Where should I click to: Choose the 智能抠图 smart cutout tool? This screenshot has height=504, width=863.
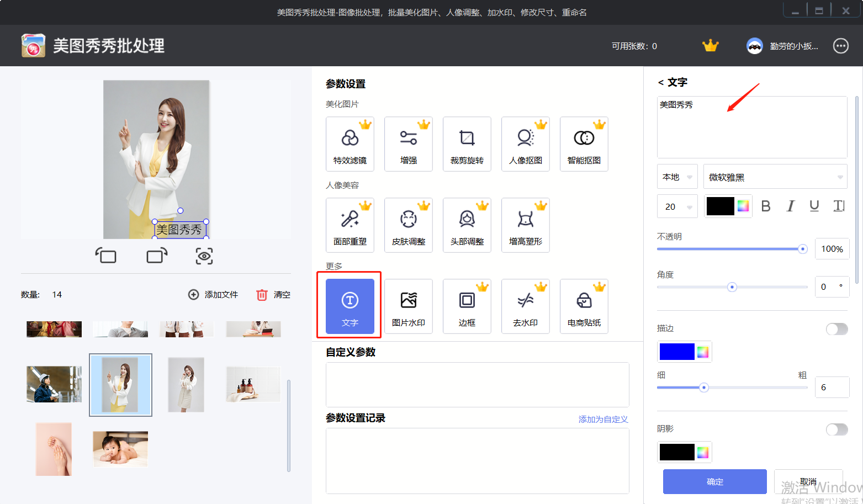click(584, 144)
